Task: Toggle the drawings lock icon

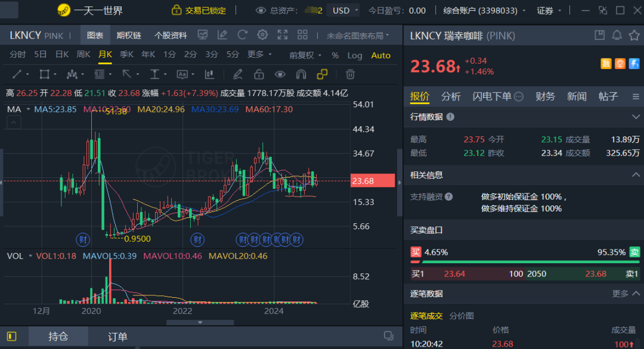Action: tap(259, 74)
